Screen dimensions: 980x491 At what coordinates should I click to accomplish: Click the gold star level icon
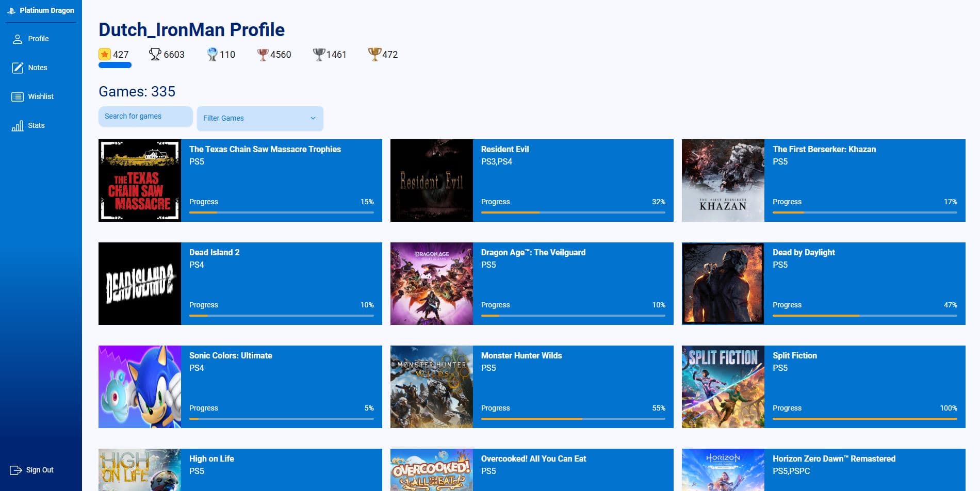105,54
